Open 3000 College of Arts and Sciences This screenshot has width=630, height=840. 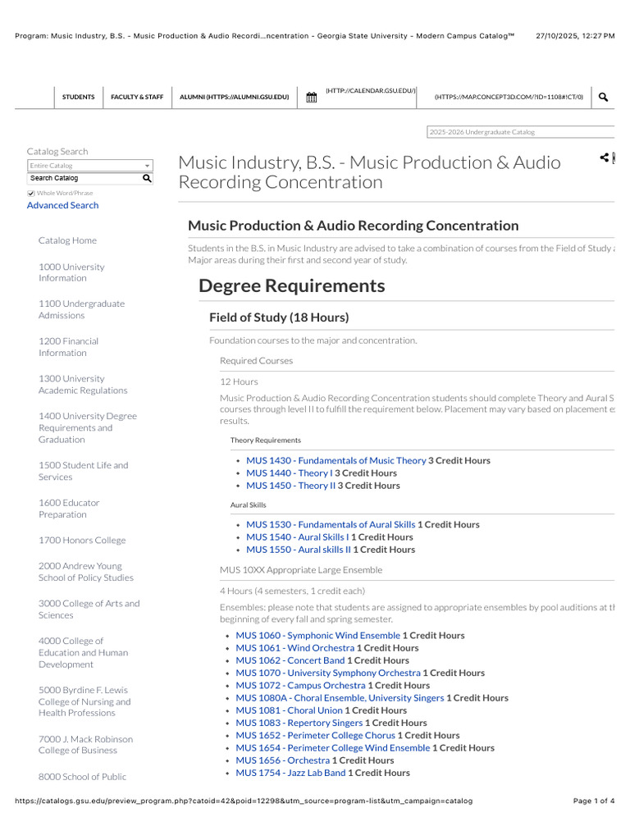pos(89,609)
